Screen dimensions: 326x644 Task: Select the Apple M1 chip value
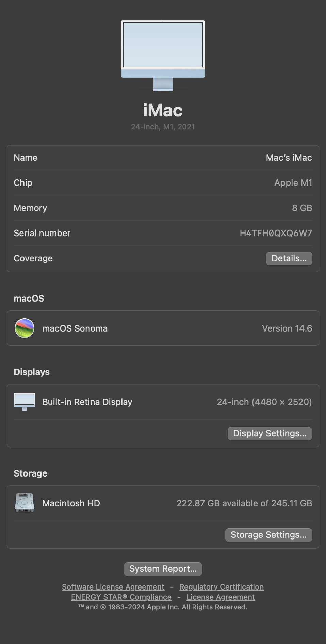293,183
